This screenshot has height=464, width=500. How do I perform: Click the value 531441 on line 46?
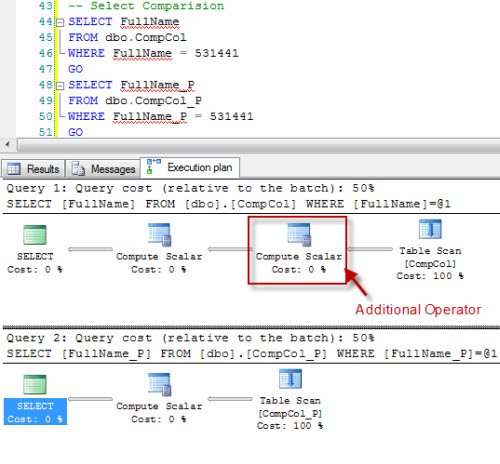coord(216,53)
